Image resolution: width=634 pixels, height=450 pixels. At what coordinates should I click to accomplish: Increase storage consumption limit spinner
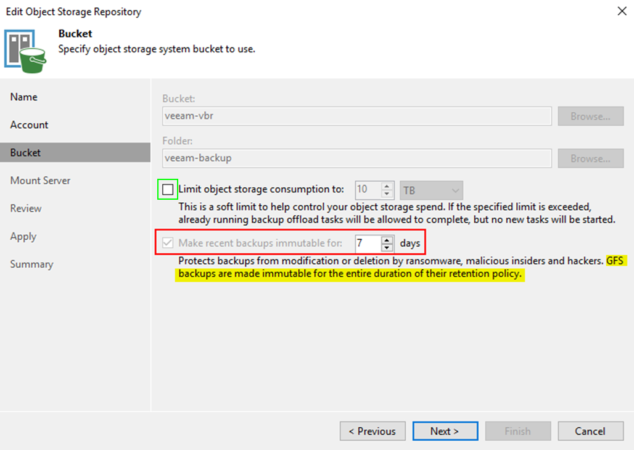click(x=387, y=185)
